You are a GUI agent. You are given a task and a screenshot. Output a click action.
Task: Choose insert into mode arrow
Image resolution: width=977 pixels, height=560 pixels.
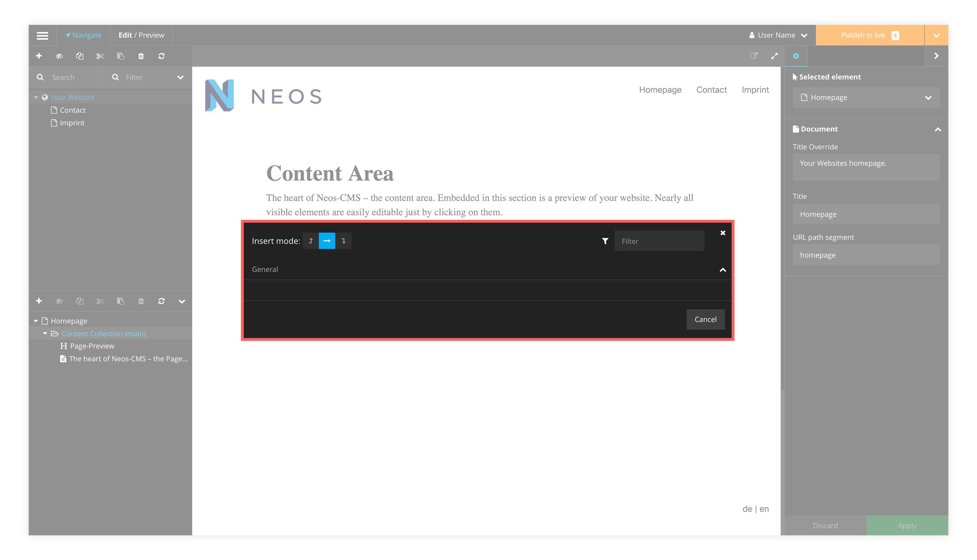(x=327, y=241)
